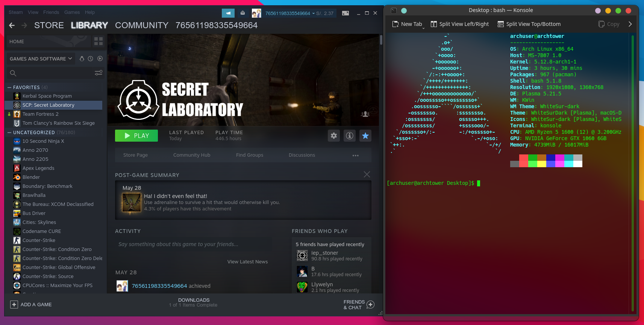Open the Games and Software dropdown
This screenshot has width=644, height=325.
click(41, 59)
